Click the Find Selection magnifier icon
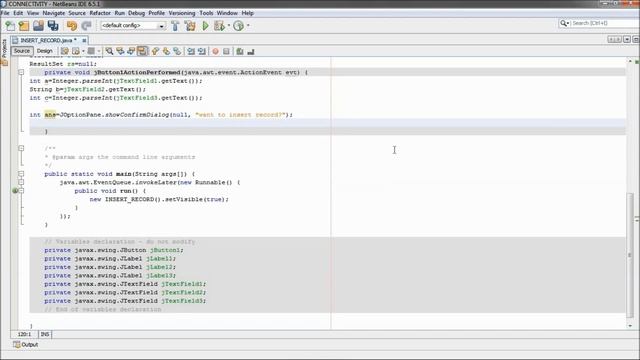Screen dimensions: 640x360 [x=109, y=51]
